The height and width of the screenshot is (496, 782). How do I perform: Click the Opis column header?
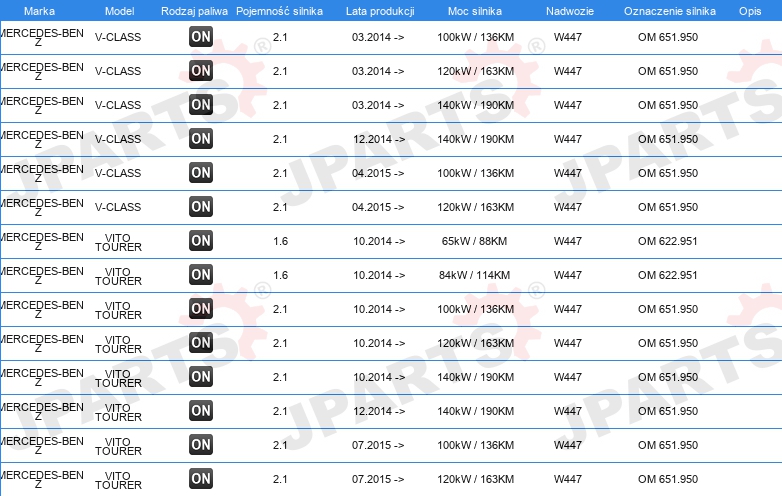click(x=750, y=11)
